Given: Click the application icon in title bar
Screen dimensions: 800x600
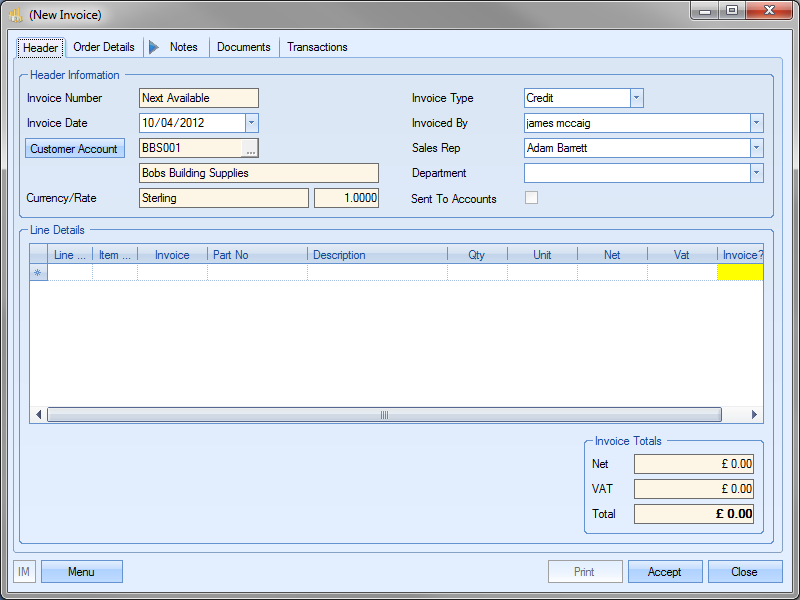Looking at the screenshot, I should click(x=16, y=15).
